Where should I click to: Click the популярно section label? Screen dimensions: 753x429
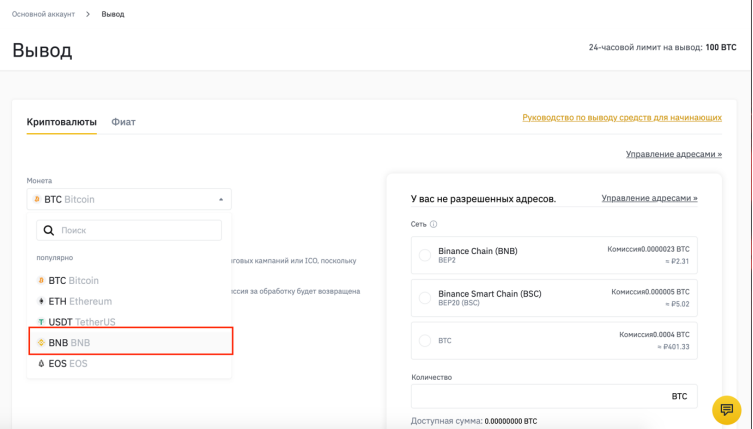coord(55,258)
